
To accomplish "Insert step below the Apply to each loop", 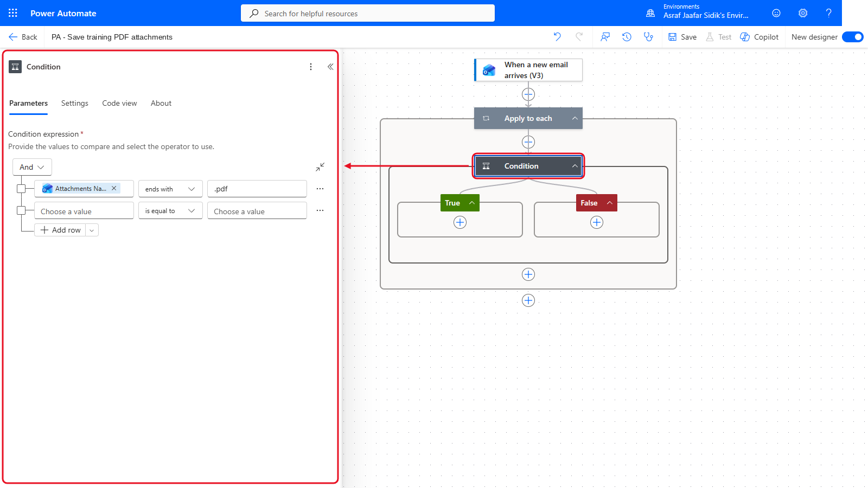I will pyautogui.click(x=528, y=300).
